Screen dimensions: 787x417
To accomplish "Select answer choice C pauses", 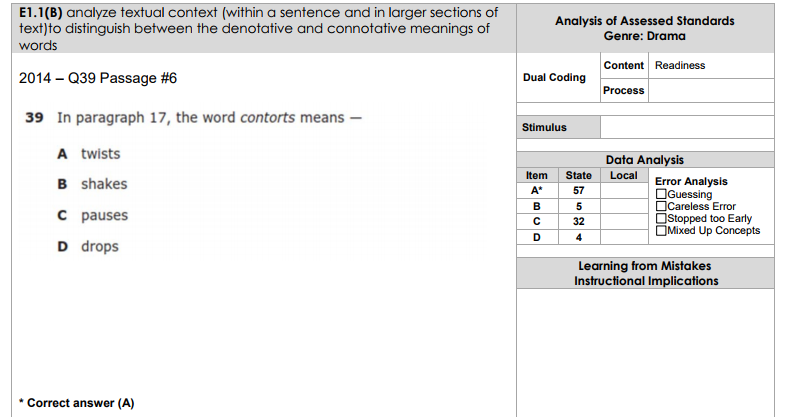I will [93, 215].
